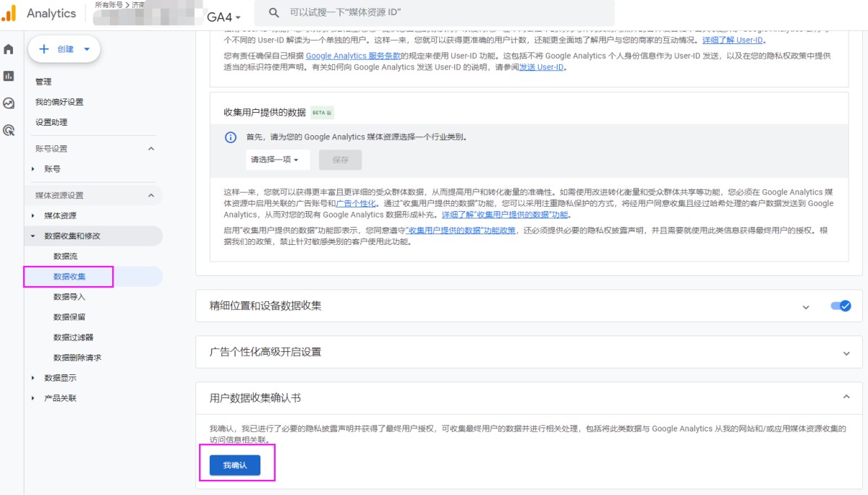Open 数据流 in the sidebar
Viewport: 868px width, 495px height.
[65, 257]
